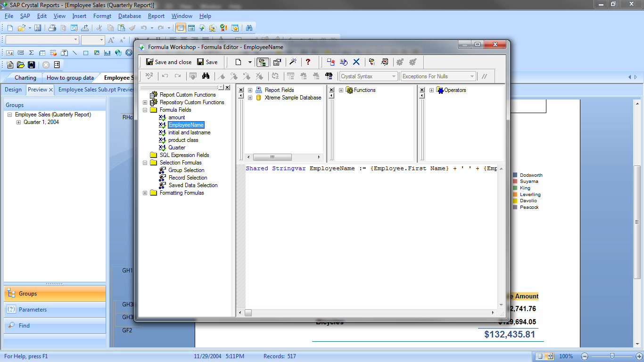This screenshot has width=644, height=362.
Task: Click the Save and close button
Action: click(x=168, y=62)
